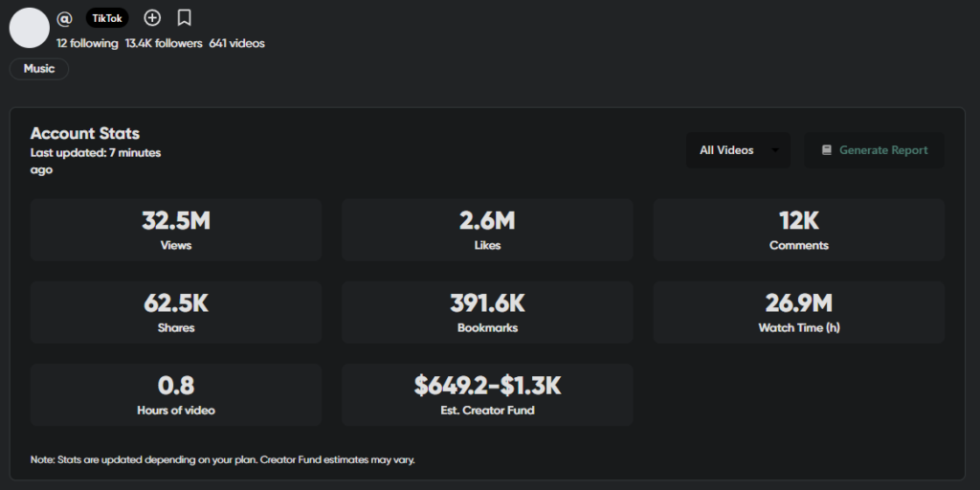Viewport: 980px width, 490px height.
Task: Click the plus circle add icon
Action: [x=152, y=17]
